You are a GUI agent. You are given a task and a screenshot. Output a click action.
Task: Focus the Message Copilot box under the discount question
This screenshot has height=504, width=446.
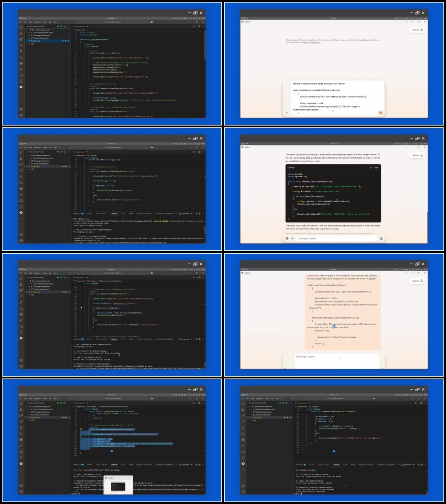coord(337,360)
